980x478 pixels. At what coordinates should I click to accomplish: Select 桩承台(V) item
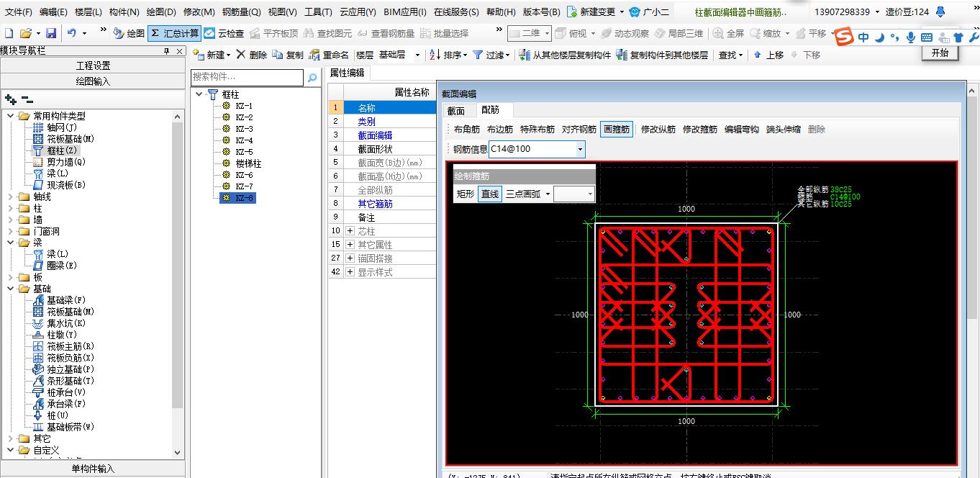tap(59, 392)
